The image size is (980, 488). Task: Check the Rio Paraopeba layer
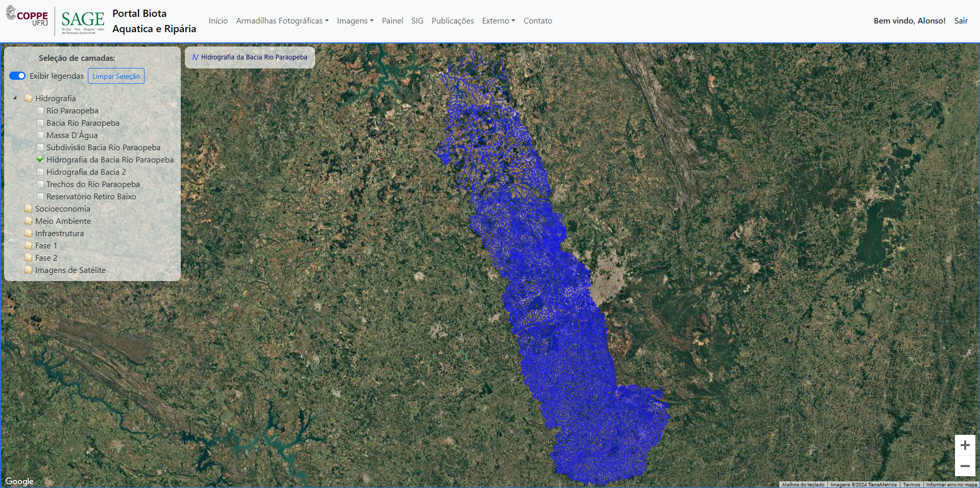(40, 110)
